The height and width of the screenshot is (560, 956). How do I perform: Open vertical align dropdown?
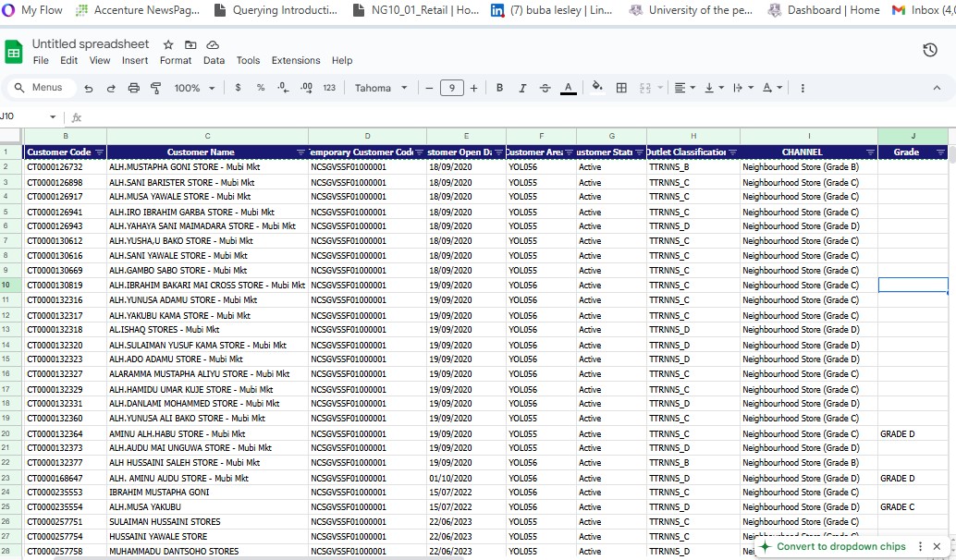tap(714, 88)
